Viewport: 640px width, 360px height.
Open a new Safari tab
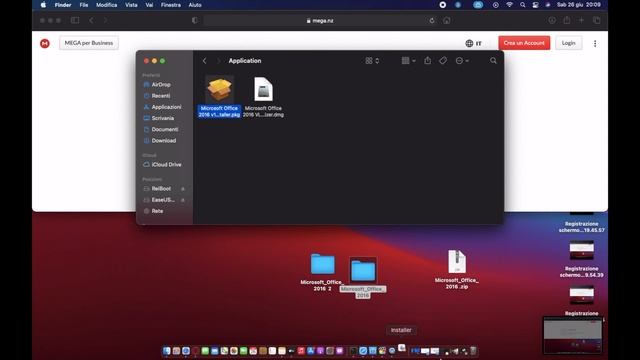[581, 20]
